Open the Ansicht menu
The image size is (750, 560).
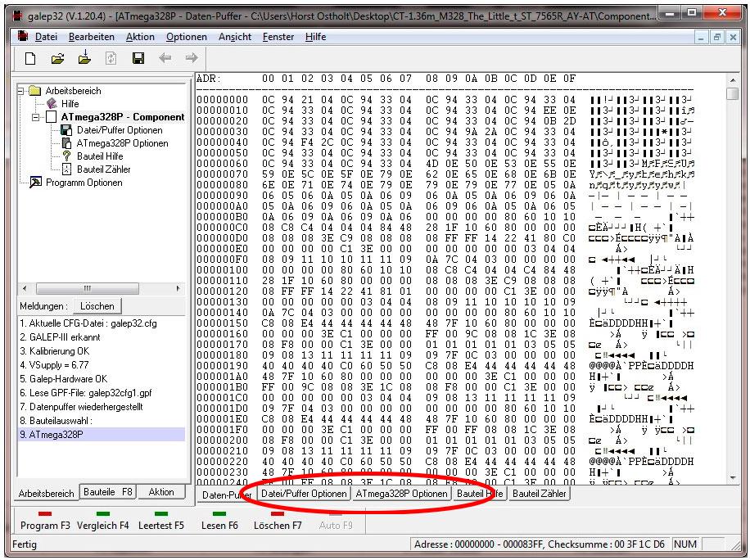tap(235, 37)
